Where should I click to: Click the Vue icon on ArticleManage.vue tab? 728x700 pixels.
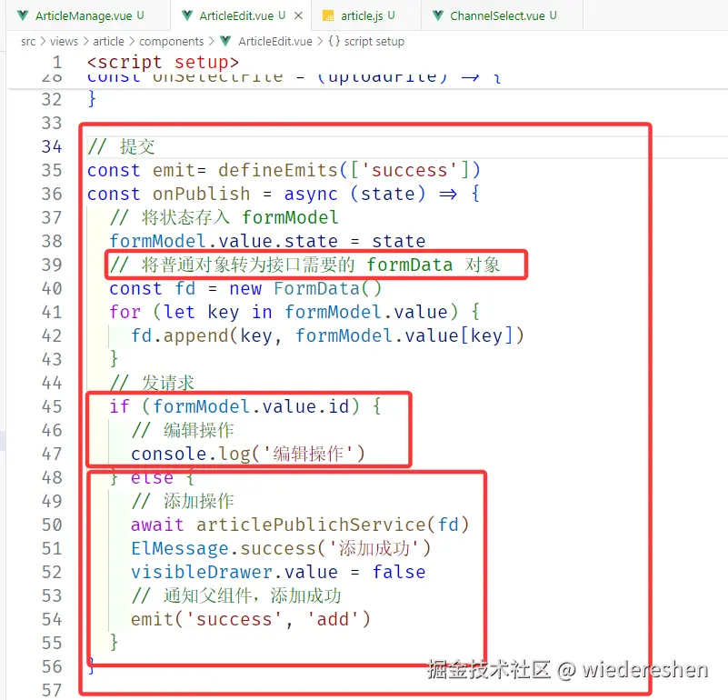pyautogui.click(x=23, y=15)
